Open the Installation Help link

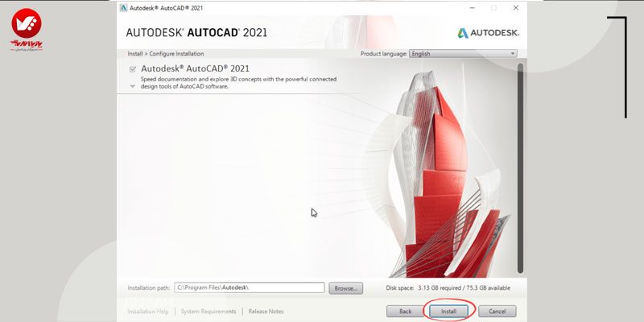[148, 312]
